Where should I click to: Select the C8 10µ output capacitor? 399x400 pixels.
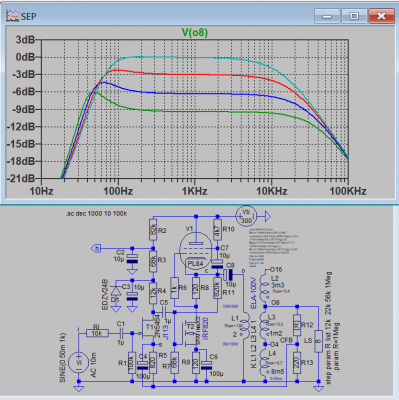tap(228, 275)
